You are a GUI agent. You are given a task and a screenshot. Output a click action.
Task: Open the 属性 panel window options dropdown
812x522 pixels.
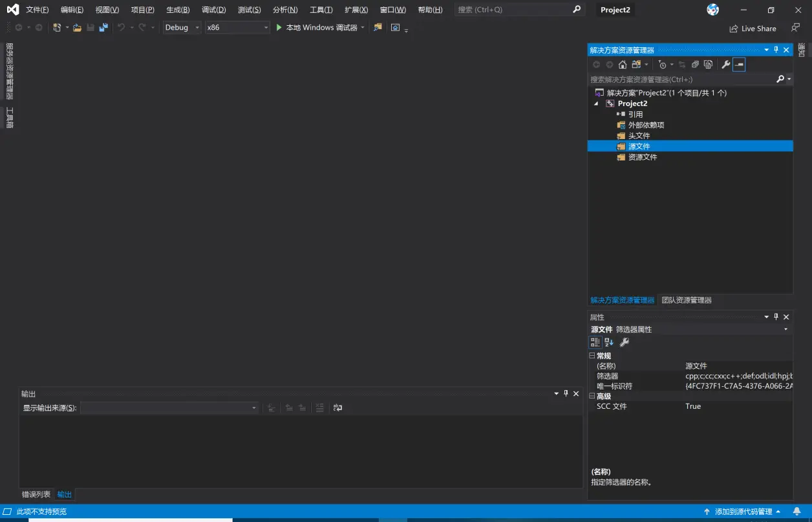tap(767, 317)
